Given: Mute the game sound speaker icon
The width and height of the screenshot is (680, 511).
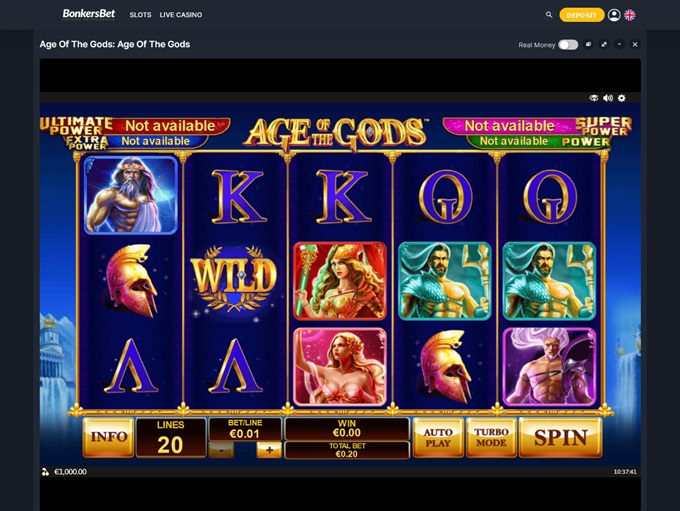Looking at the screenshot, I should coord(608,98).
